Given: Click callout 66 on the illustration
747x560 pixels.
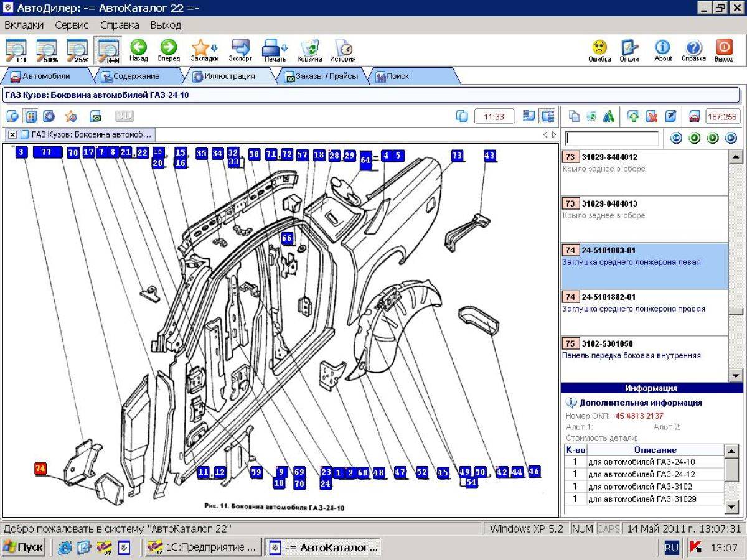Looking at the screenshot, I should click(x=286, y=238).
